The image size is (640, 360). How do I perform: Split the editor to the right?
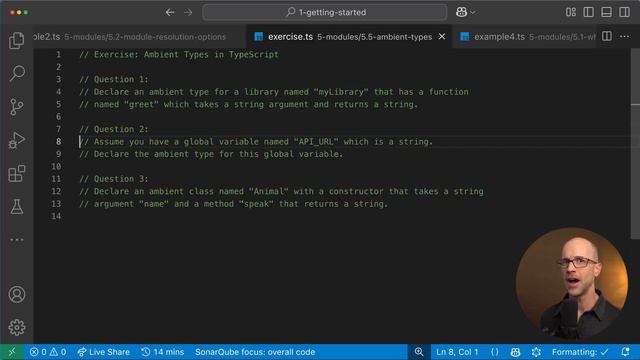(x=607, y=36)
